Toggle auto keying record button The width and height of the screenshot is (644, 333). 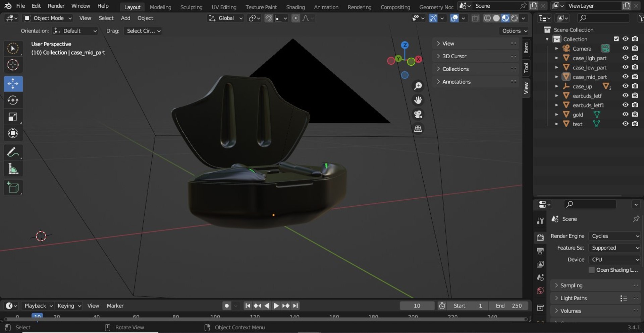coord(227,306)
